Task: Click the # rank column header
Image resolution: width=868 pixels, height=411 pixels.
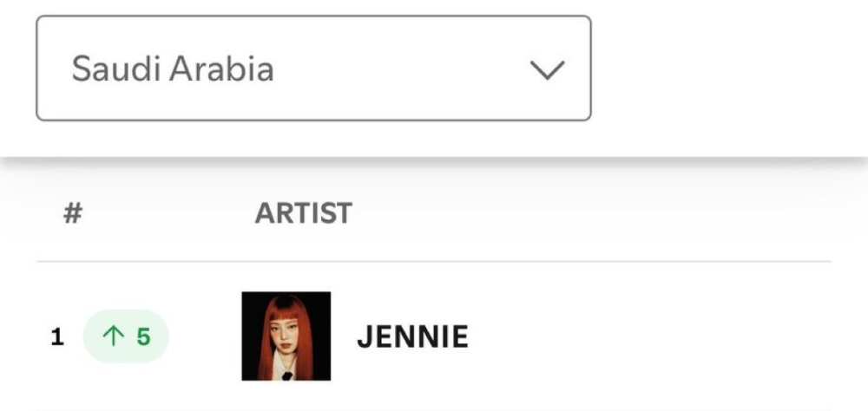Action: click(73, 213)
